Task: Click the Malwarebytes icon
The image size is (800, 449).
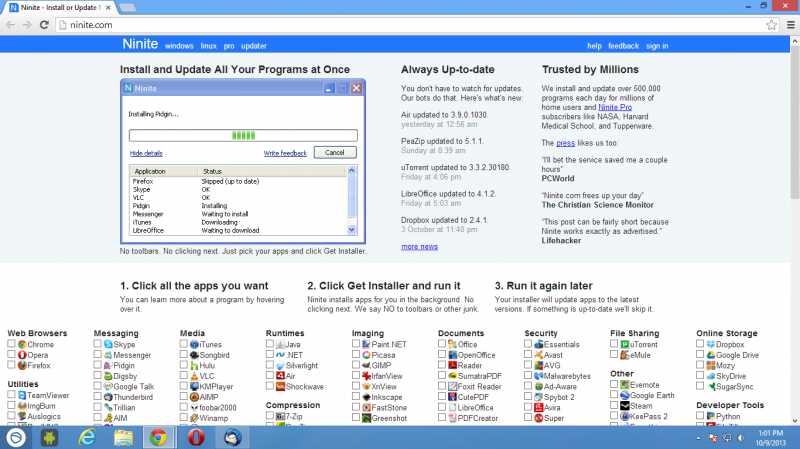Action: [539, 376]
